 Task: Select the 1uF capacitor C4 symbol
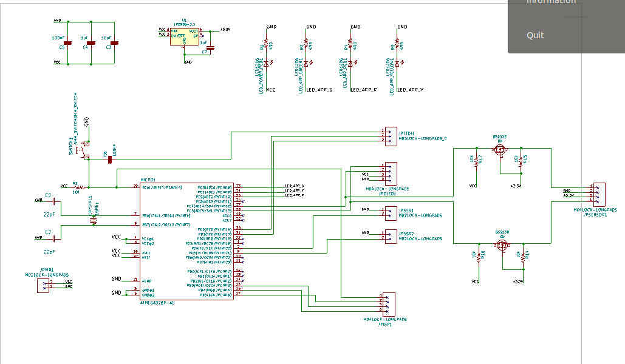(91, 43)
